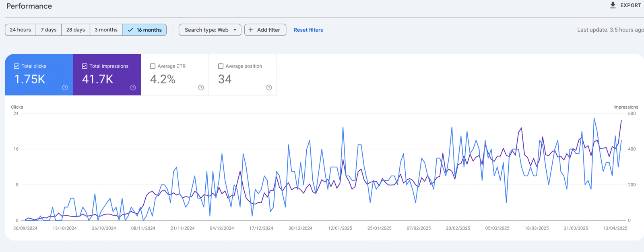Viewport: 644px width, 252px height.
Task: Click the Export download icon
Action: (x=613, y=5)
